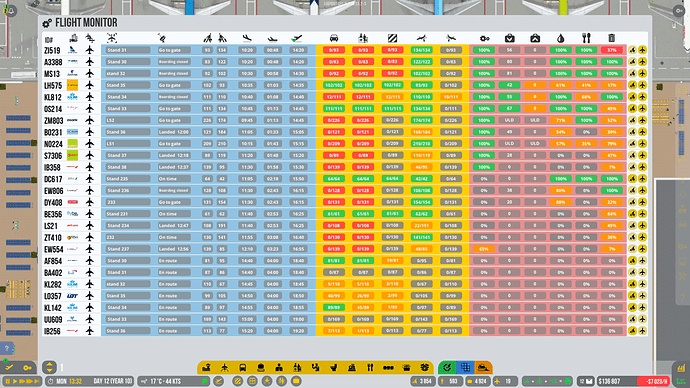Click the car column header icon
690x388 pixels.
334,39
